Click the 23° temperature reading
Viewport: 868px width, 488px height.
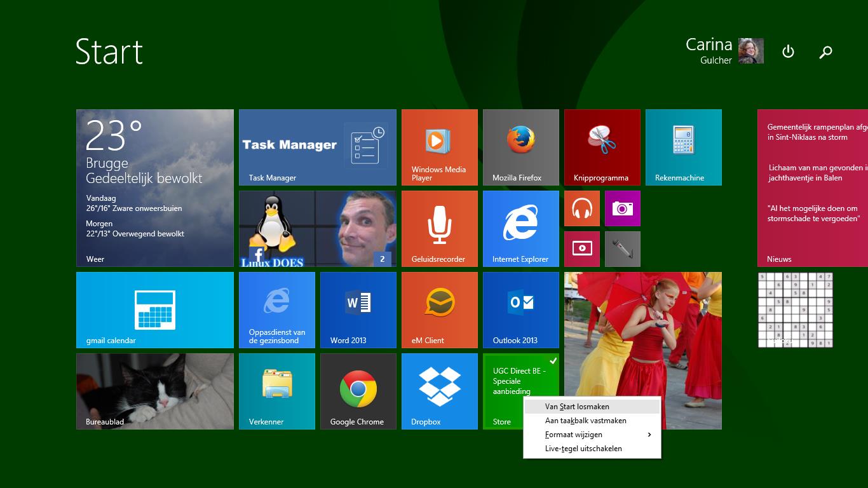coord(114,135)
